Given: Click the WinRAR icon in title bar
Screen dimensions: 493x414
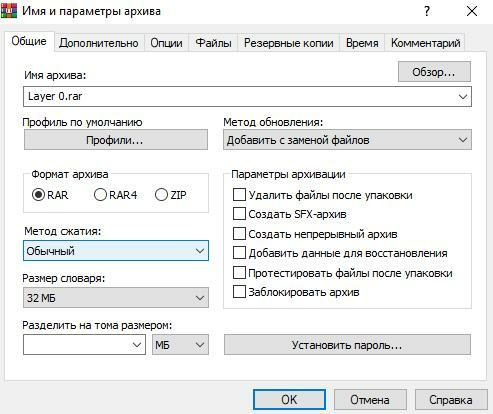Looking at the screenshot, I should click(x=9, y=11).
